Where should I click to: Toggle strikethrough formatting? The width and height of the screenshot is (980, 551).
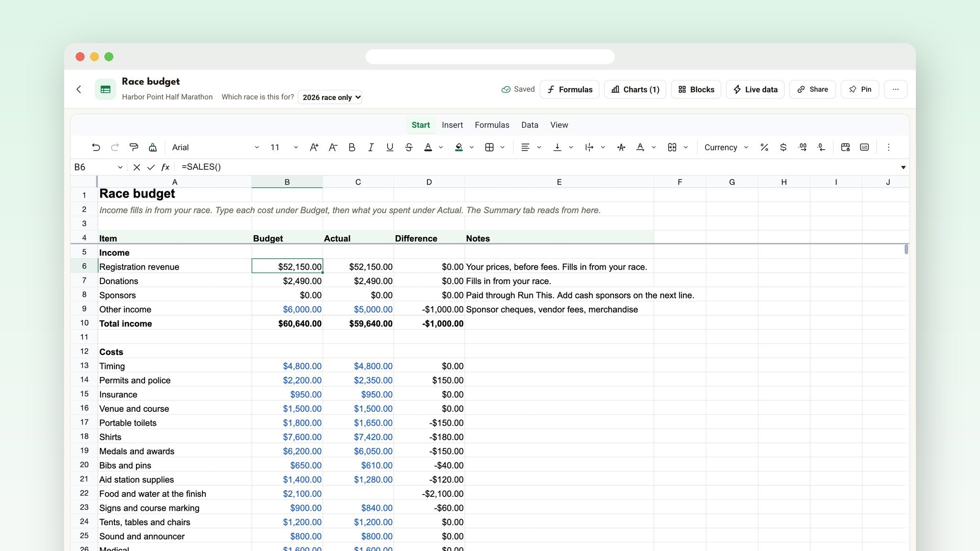(409, 147)
